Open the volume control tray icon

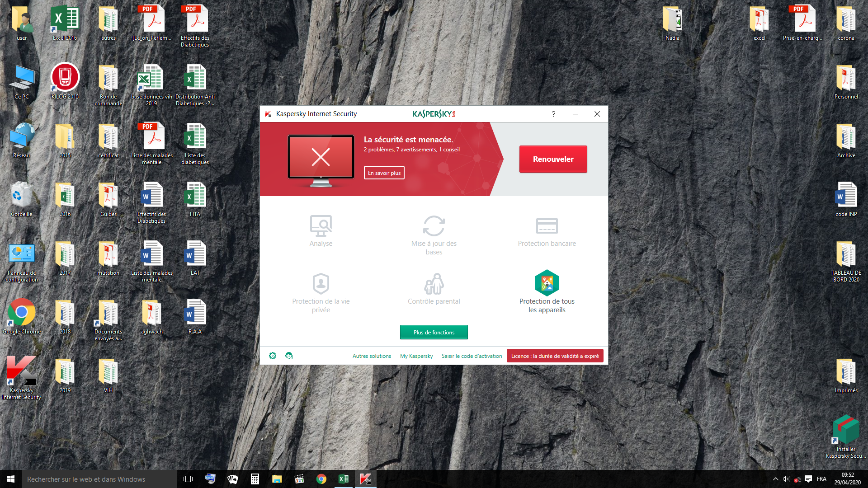pos(786,479)
